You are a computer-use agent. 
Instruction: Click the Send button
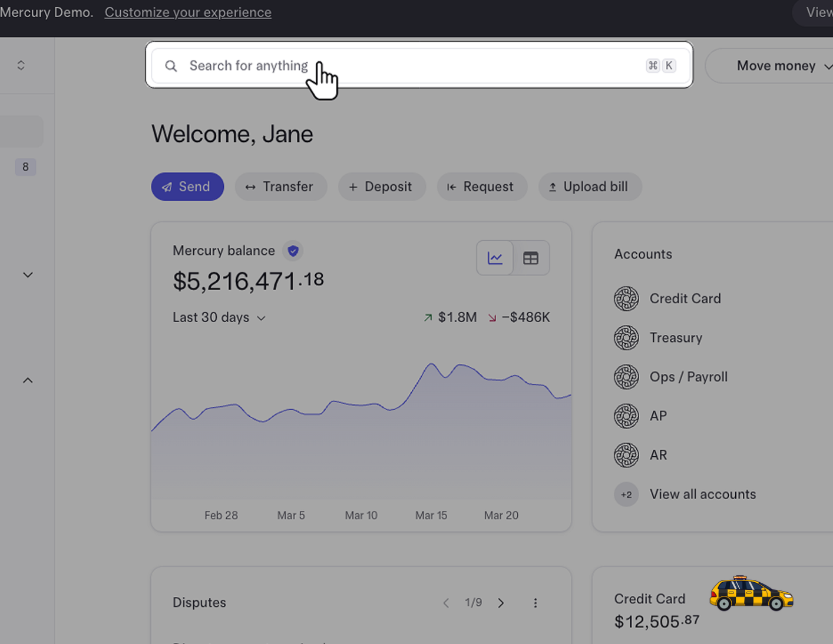click(187, 187)
